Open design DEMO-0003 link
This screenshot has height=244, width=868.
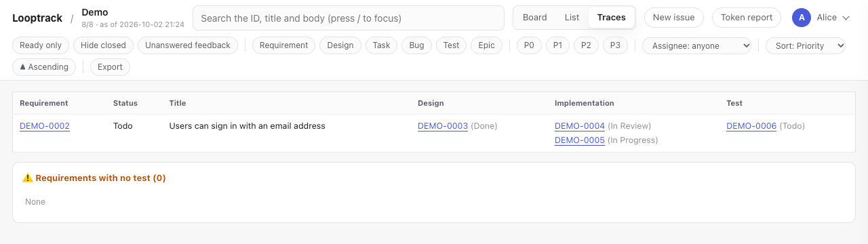pyautogui.click(x=443, y=126)
